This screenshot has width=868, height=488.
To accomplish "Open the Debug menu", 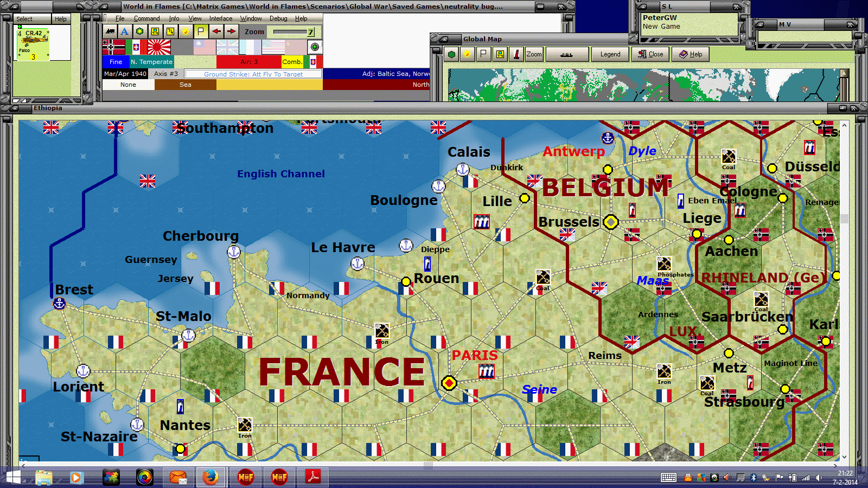I will (x=279, y=18).
